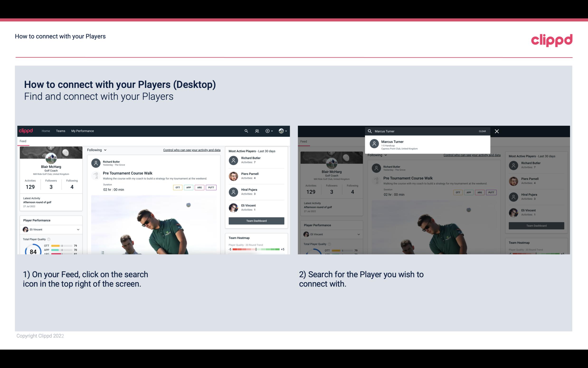Expand the Teams menu item
The width and height of the screenshot is (588, 368).
click(60, 131)
